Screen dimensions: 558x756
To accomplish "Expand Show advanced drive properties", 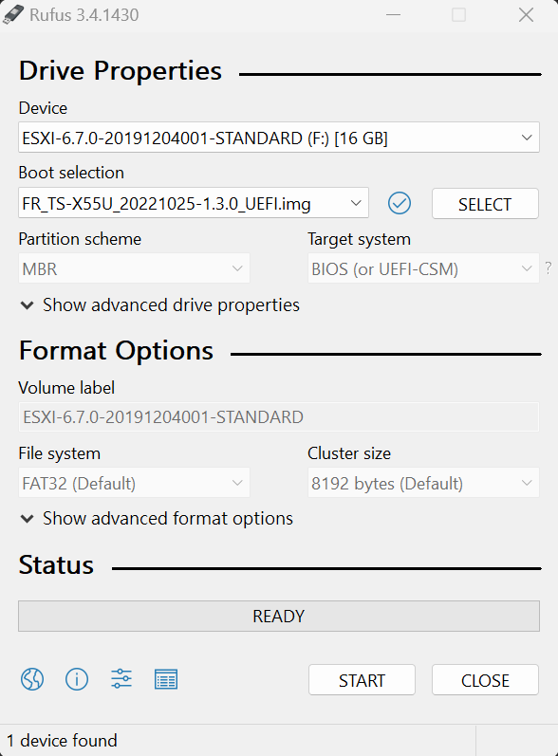I will (x=159, y=305).
